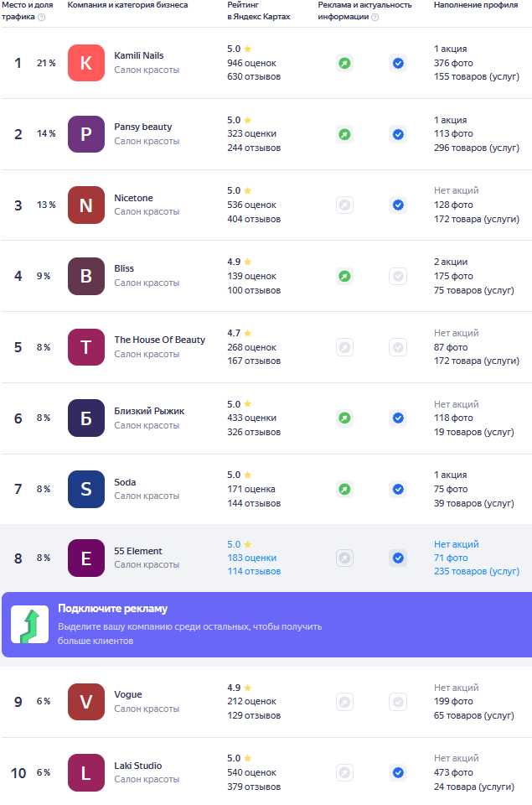Click the blue verified checkmark for Pansy beauty
This screenshot has height=805, width=532.
click(x=398, y=134)
